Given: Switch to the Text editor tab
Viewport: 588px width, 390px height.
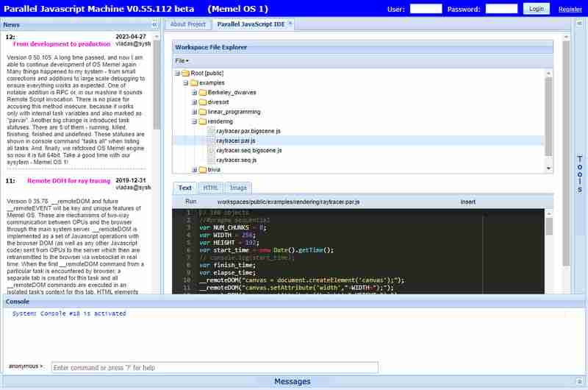Looking at the screenshot, I should [x=185, y=188].
